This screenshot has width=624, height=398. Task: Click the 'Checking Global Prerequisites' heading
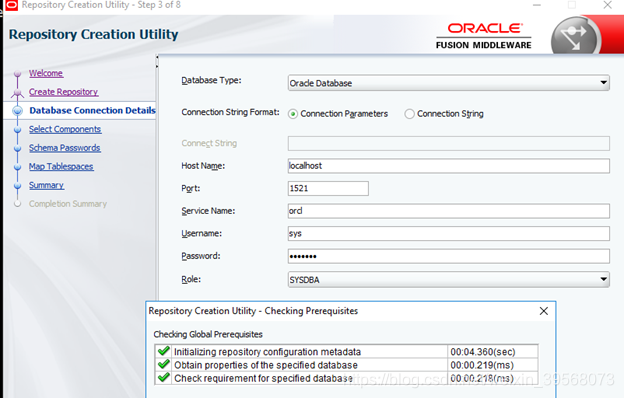coord(208,334)
